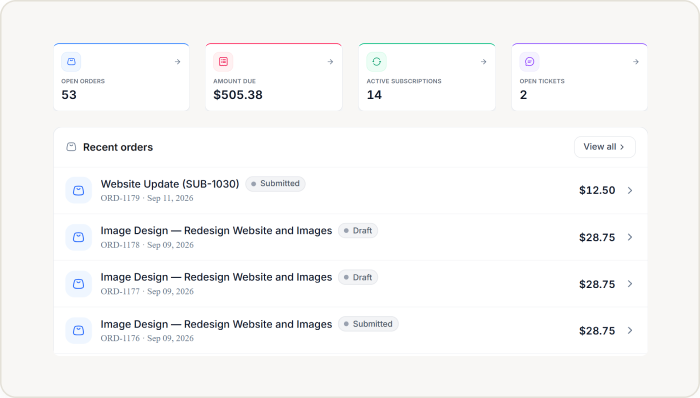Click the ORD-1179 order bag icon

[79, 191]
